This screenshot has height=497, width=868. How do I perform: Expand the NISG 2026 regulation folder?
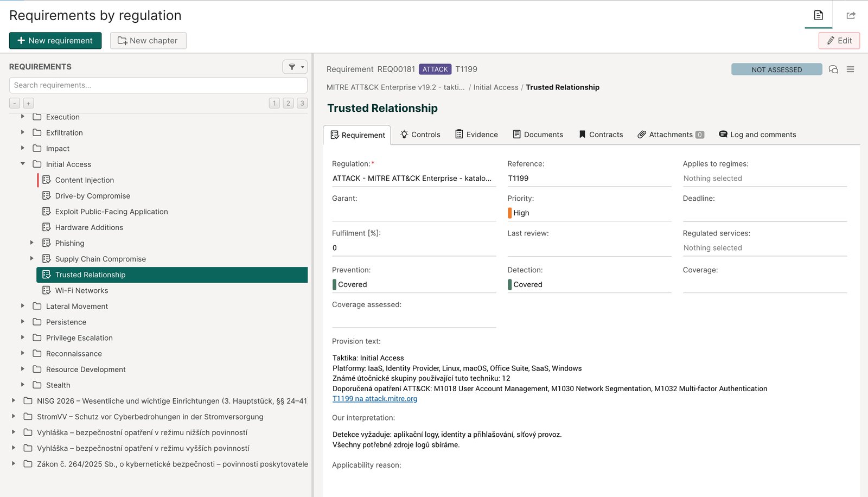14,401
